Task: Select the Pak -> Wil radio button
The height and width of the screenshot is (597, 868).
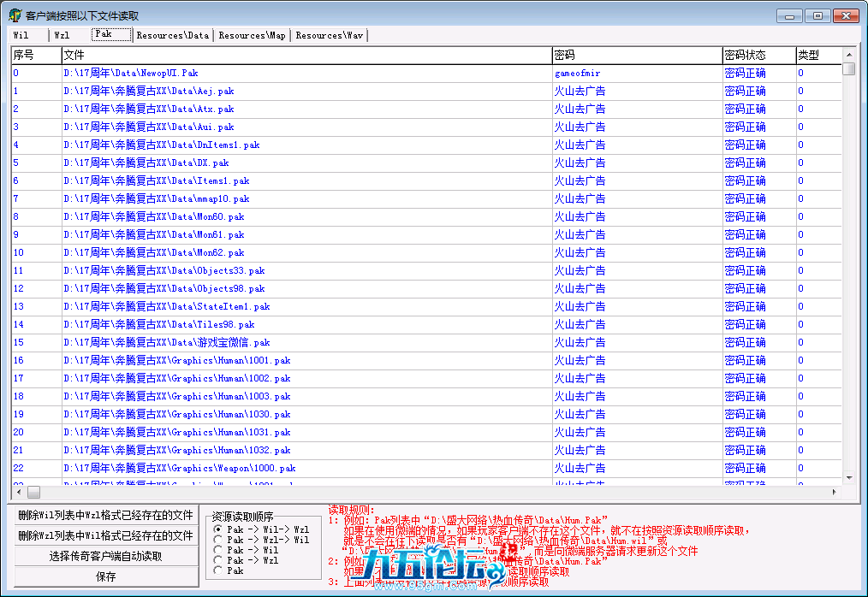Action: 217,551
